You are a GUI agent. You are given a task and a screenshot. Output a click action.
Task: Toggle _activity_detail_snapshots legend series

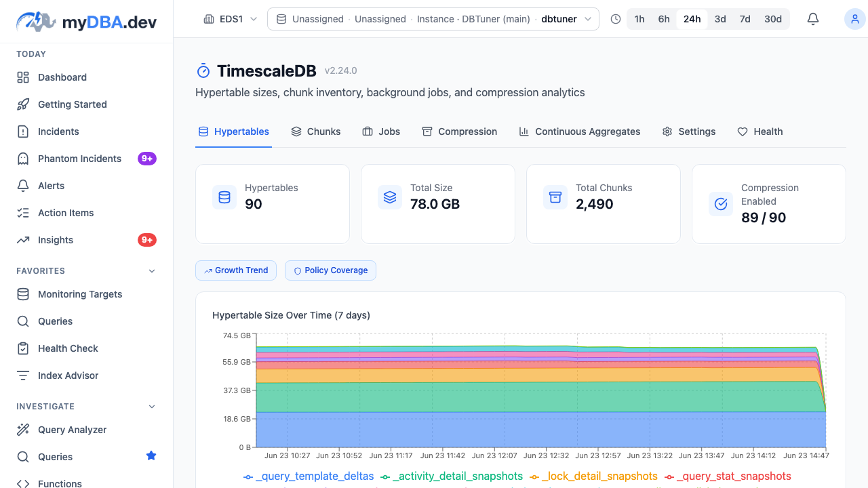point(452,476)
